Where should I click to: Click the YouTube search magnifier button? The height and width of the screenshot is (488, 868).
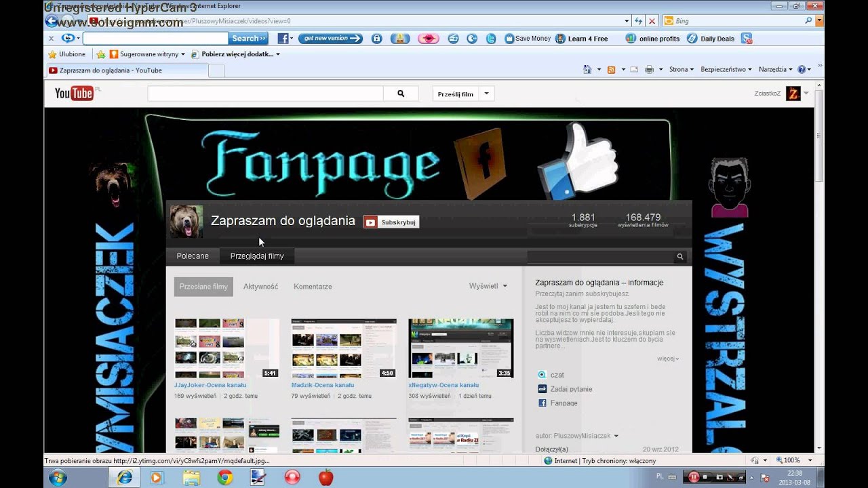[401, 94]
